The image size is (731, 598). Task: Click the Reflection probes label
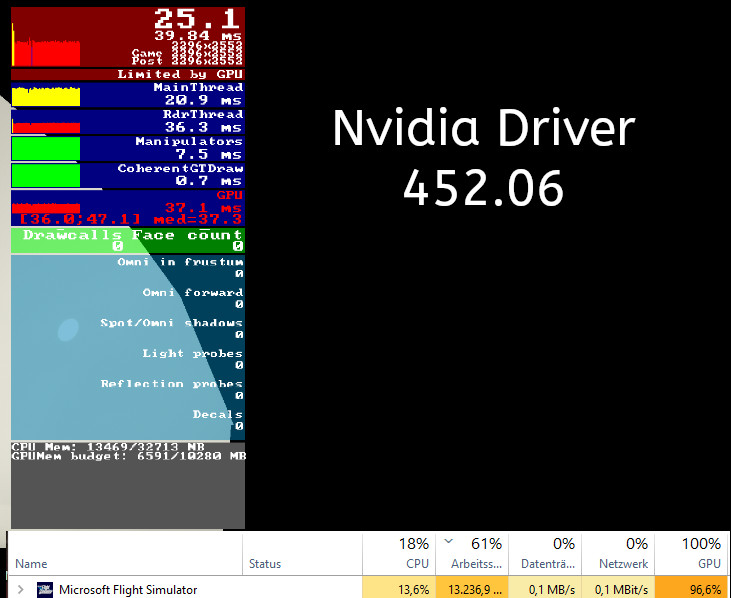[x=172, y=384]
